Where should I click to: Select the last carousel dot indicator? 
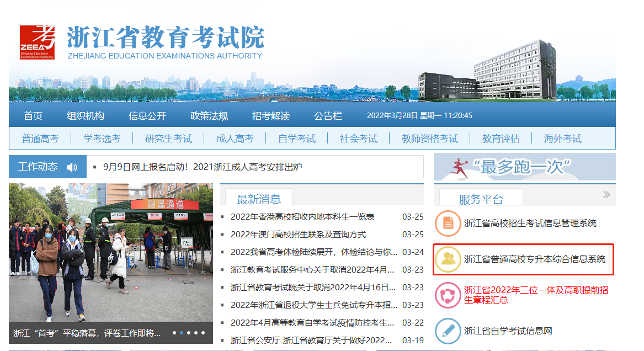(x=203, y=333)
